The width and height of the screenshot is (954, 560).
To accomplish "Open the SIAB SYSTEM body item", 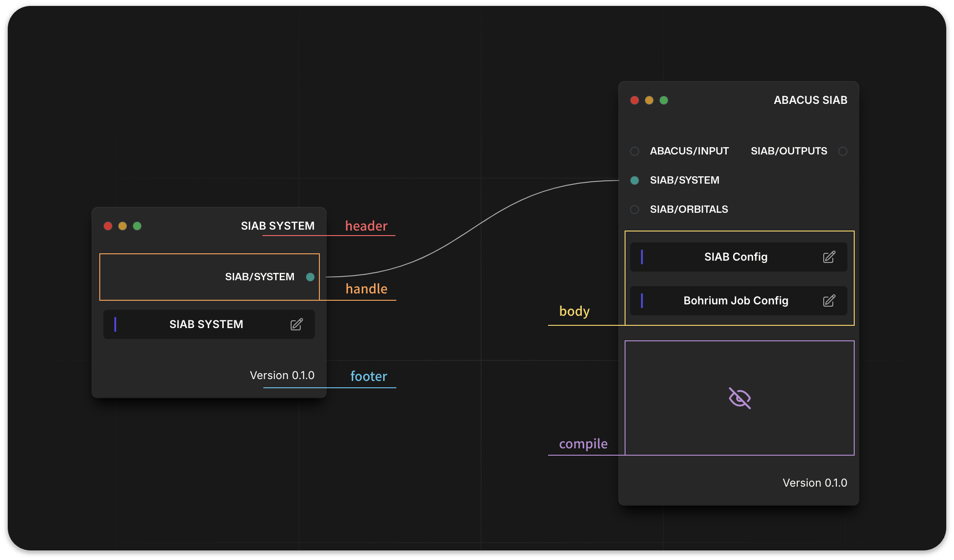I will 206,324.
